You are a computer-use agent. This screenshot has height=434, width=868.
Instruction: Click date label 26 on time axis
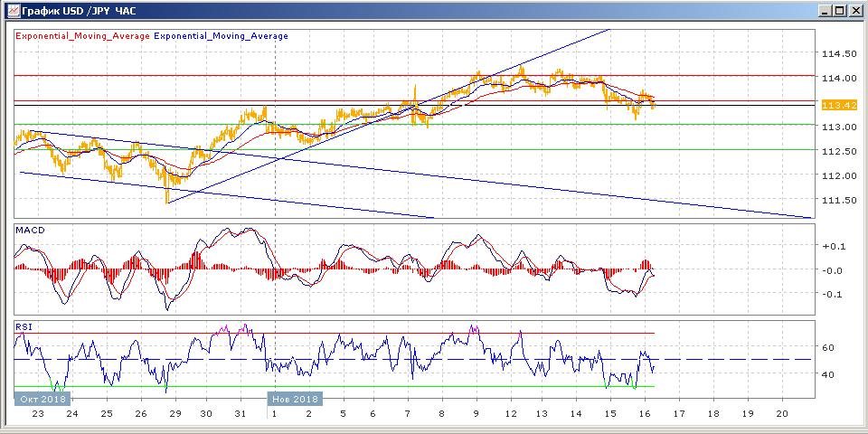[141, 414]
